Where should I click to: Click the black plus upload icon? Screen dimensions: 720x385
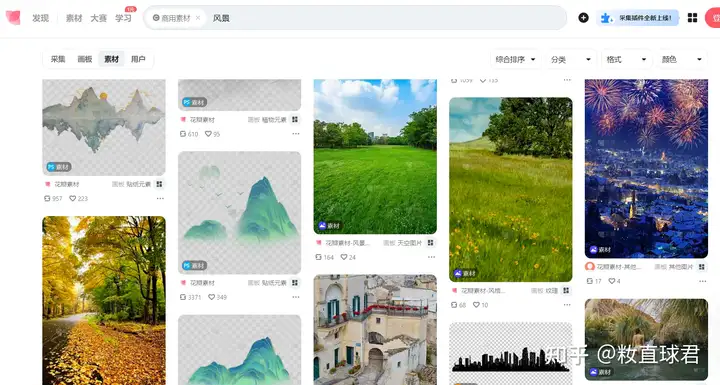pos(583,18)
